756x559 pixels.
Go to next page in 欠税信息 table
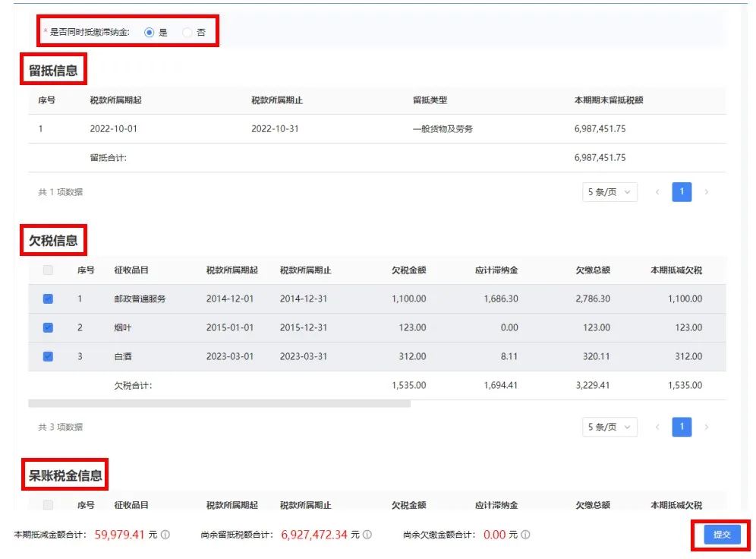point(707,427)
